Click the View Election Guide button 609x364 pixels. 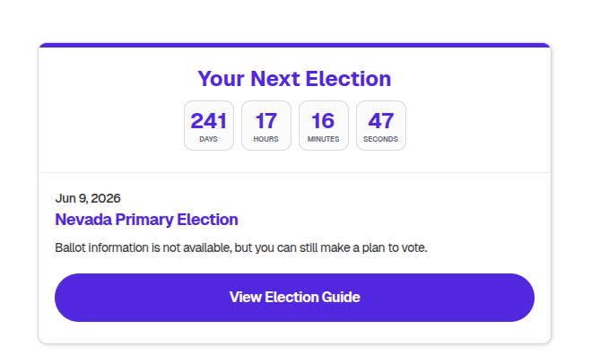[294, 297]
